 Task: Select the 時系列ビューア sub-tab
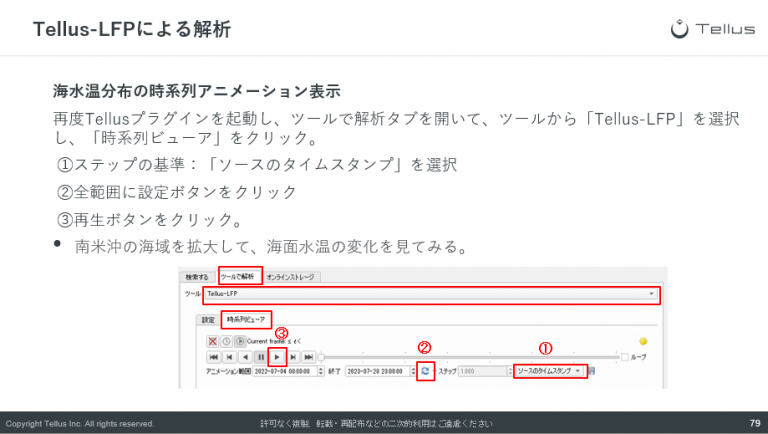pos(246,319)
